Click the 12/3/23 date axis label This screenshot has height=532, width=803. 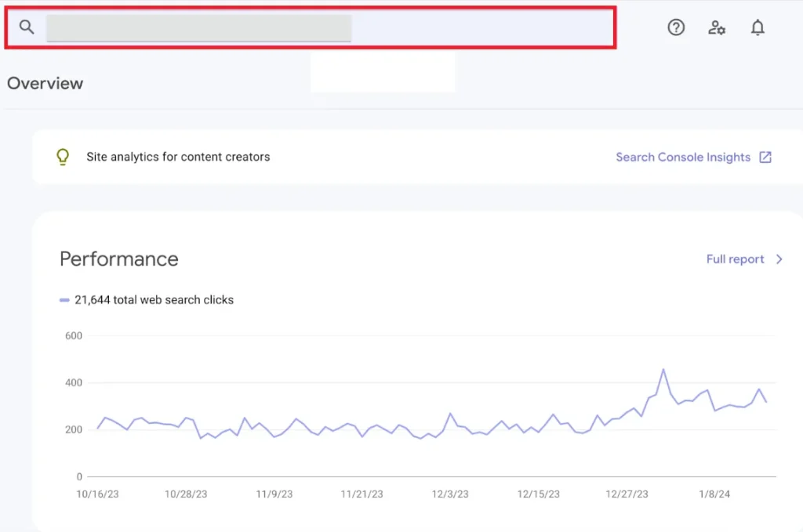[x=449, y=494]
